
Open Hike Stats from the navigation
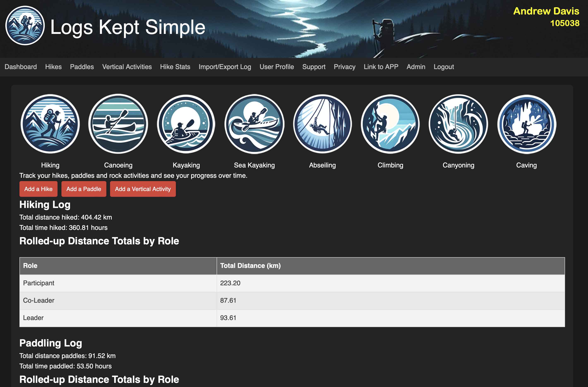[175, 67]
